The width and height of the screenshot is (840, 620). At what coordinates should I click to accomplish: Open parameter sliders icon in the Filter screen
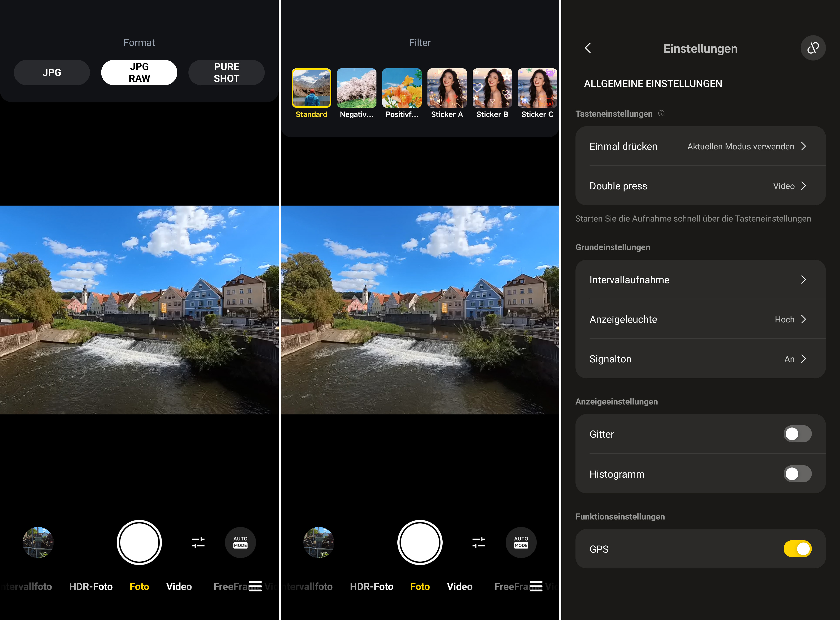(479, 542)
